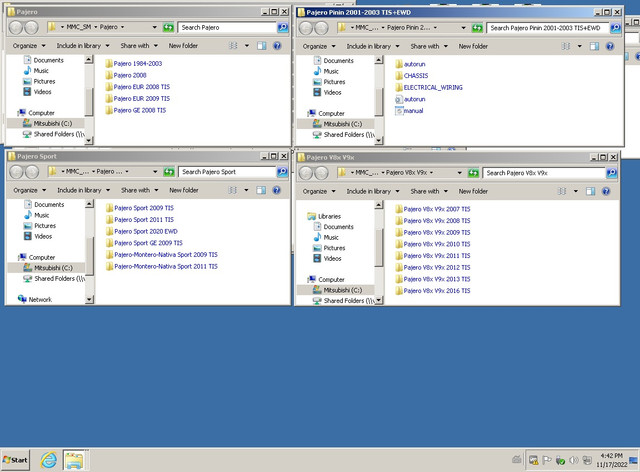Open the autorun setup file in Pajero Pinin

pyautogui.click(x=410, y=99)
